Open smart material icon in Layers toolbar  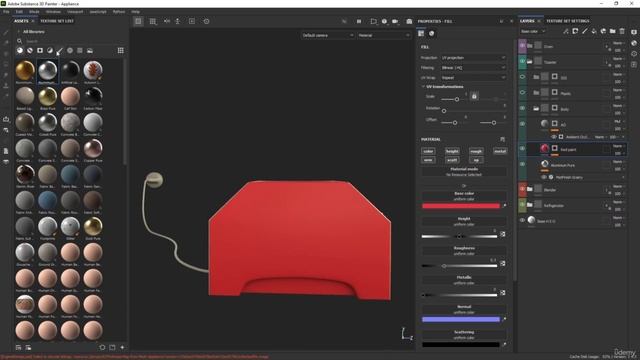pos(603,31)
